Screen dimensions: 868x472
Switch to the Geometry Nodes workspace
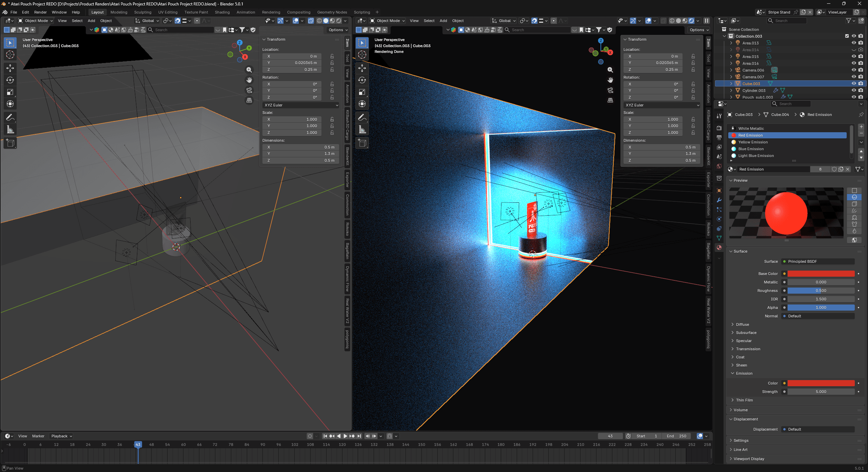pyautogui.click(x=332, y=12)
